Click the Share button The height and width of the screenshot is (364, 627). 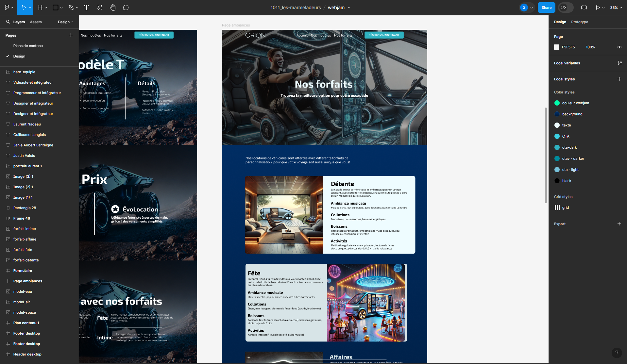tap(546, 7)
